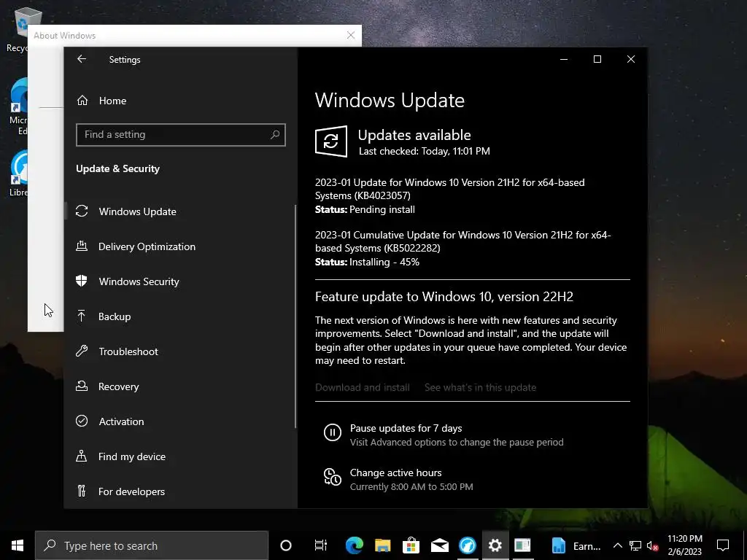This screenshot has width=747, height=560.
Task: Click the Delivery Optimization icon
Action: 82,246
